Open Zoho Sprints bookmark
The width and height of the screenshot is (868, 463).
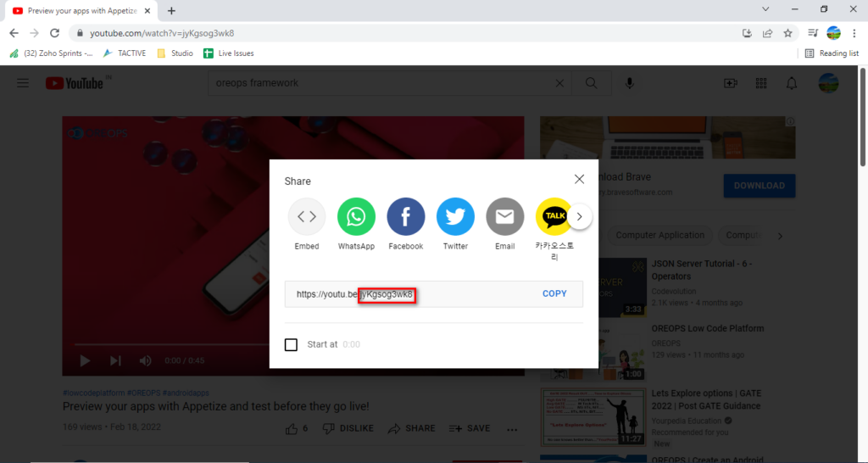(x=52, y=53)
